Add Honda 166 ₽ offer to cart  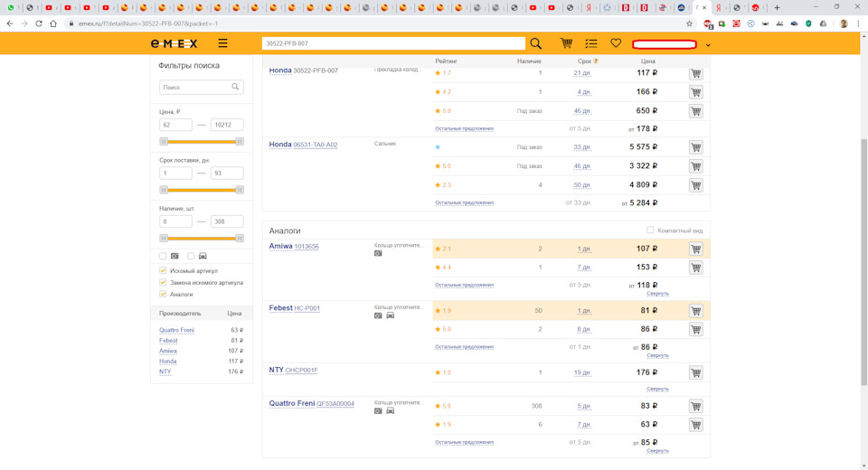(696, 92)
